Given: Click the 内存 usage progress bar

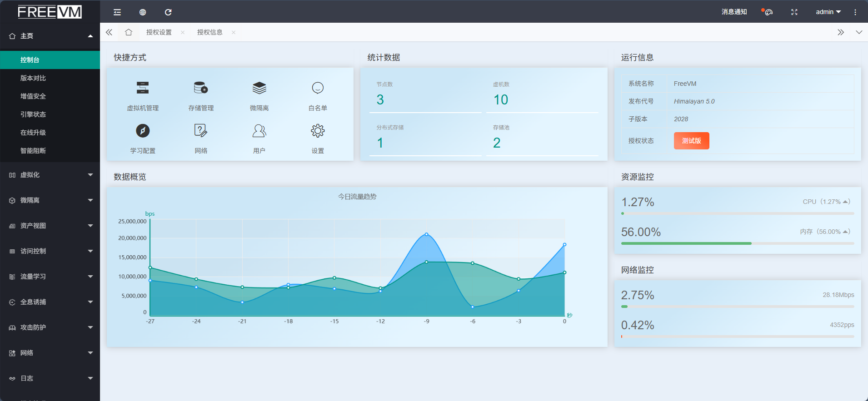Looking at the screenshot, I should coord(737,243).
